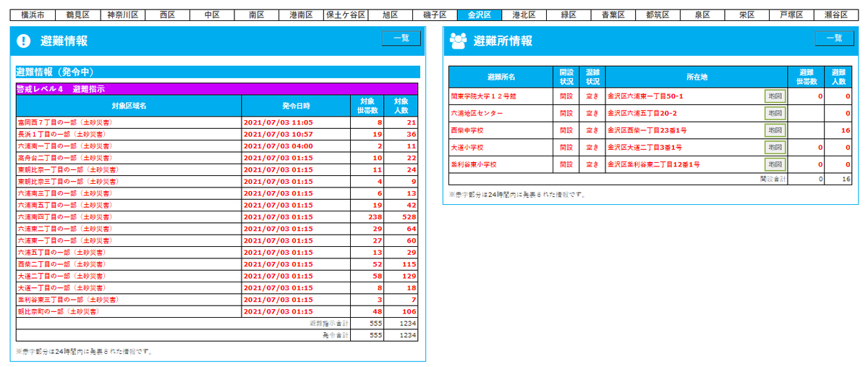Select shelter name 西柴中学校
868x367 pixels.
point(467,131)
